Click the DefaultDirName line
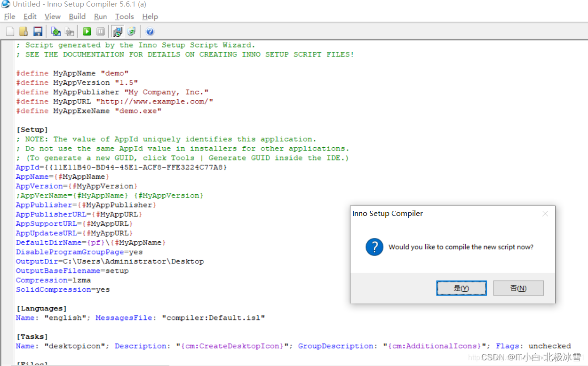 click(x=91, y=243)
